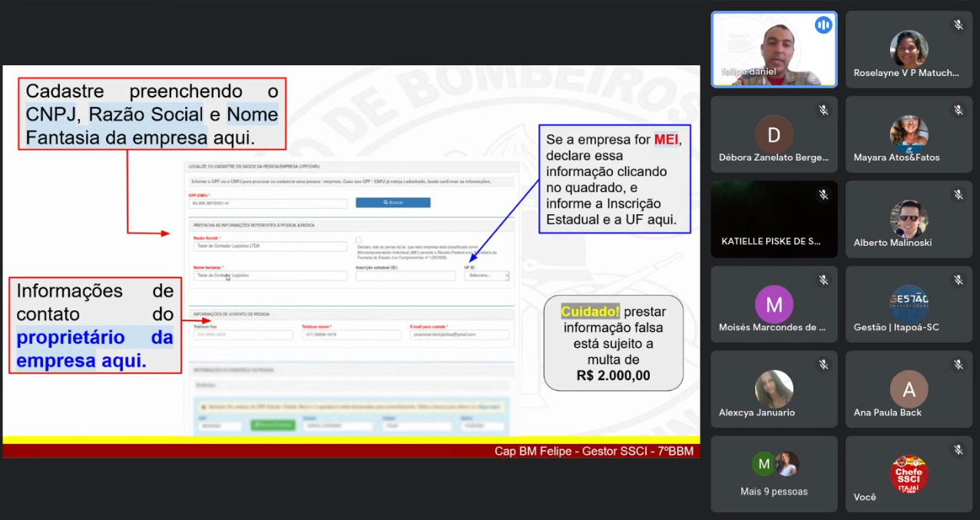Click the brown D avatar of Débora
980x520 pixels.
point(774,134)
